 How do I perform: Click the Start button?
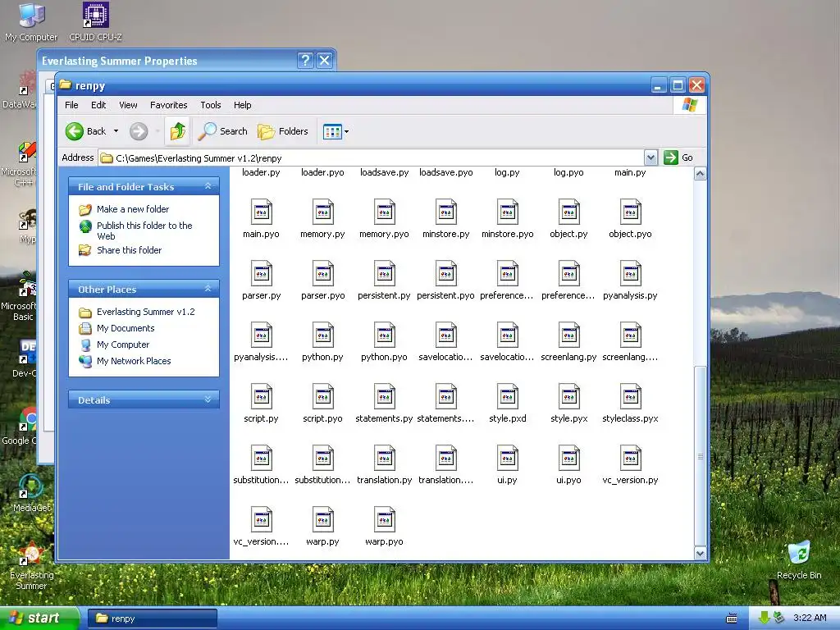[x=39, y=619]
